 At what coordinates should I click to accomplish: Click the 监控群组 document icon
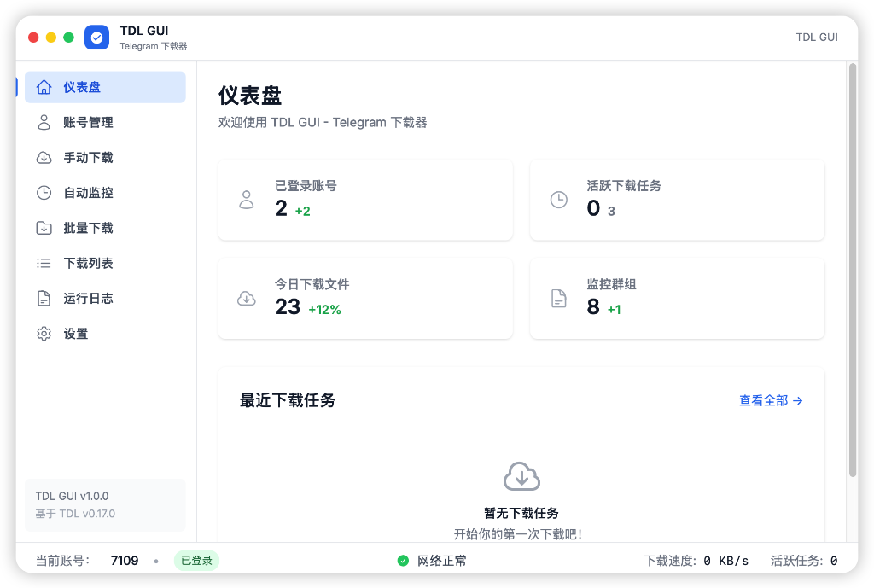point(559,298)
